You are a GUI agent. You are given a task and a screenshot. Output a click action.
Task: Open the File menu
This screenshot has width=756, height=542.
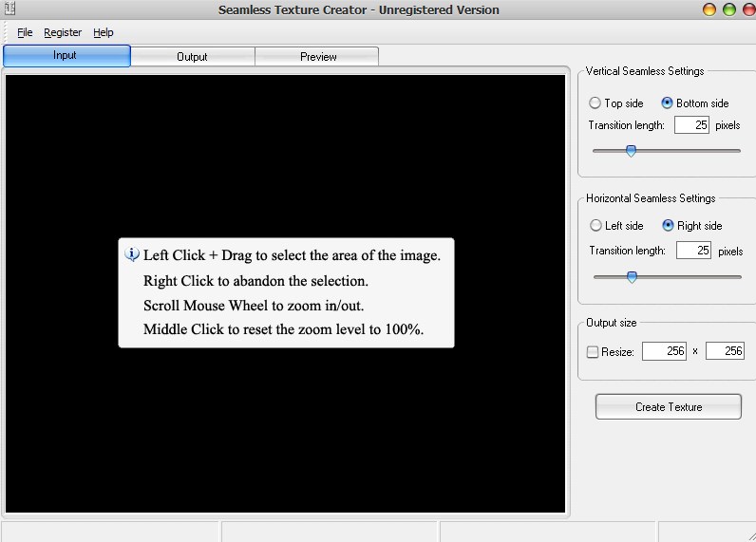click(x=25, y=32)
